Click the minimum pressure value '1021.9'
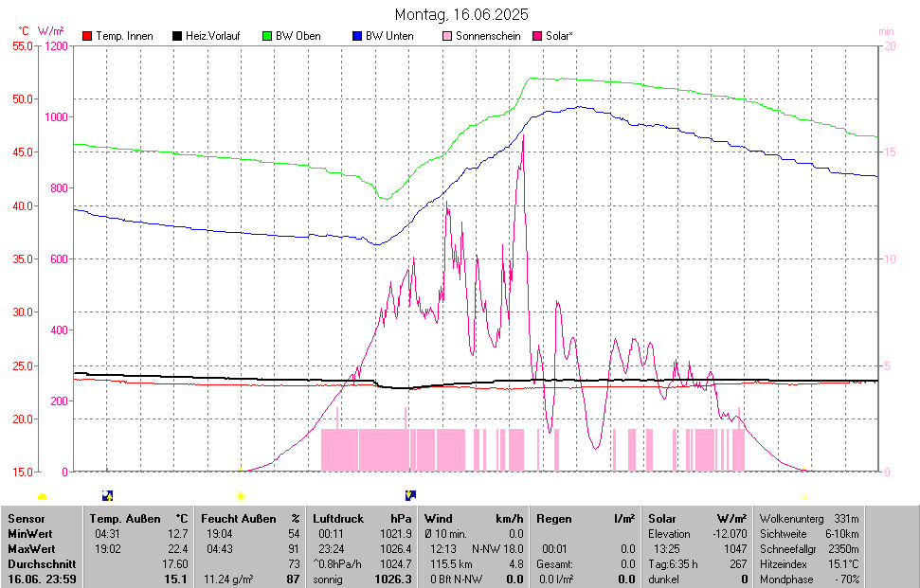 (396, 534)
